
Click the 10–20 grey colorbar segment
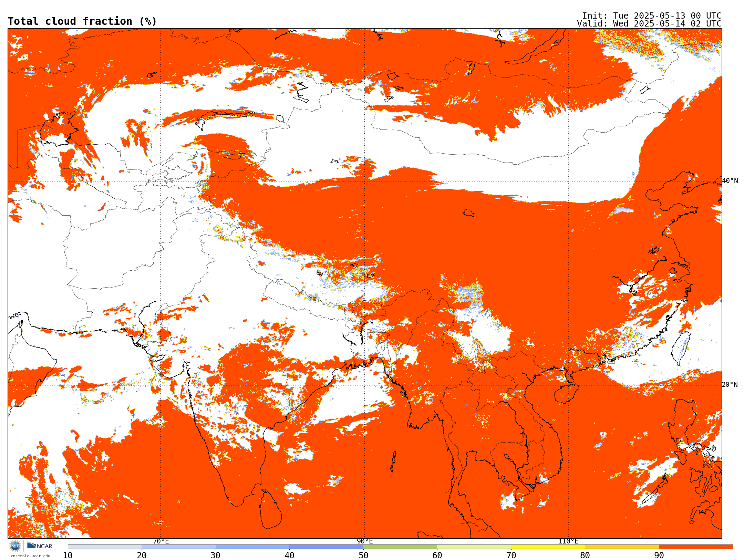pyautogui.click(x=105, y=547)
